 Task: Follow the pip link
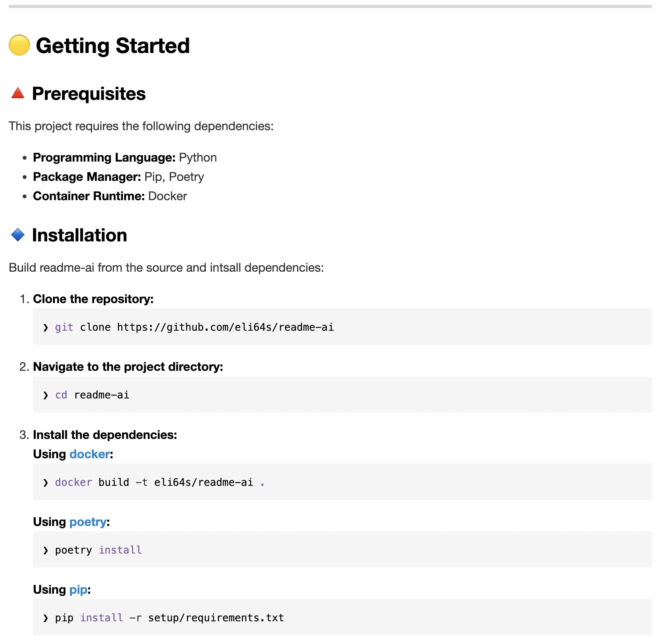coord(78,590)
